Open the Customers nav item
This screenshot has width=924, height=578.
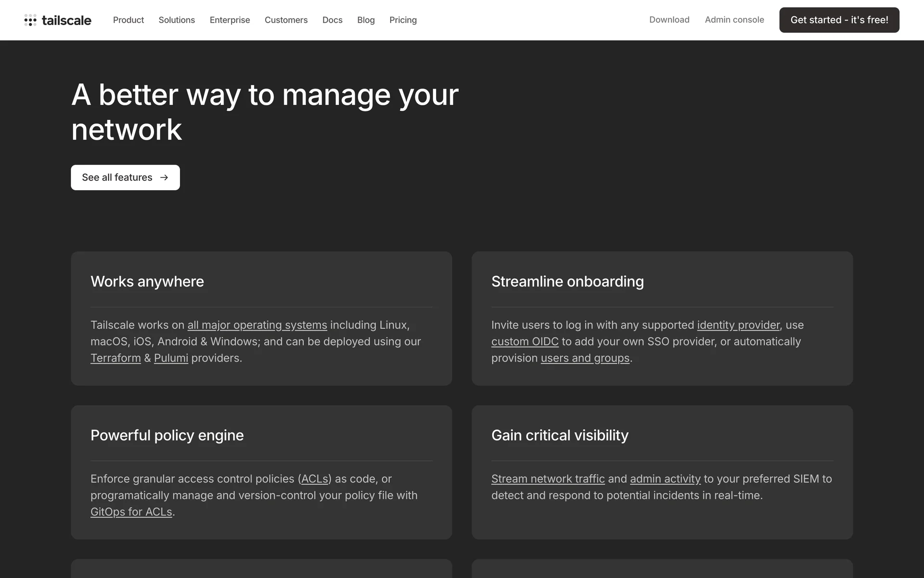coord(286,20)
